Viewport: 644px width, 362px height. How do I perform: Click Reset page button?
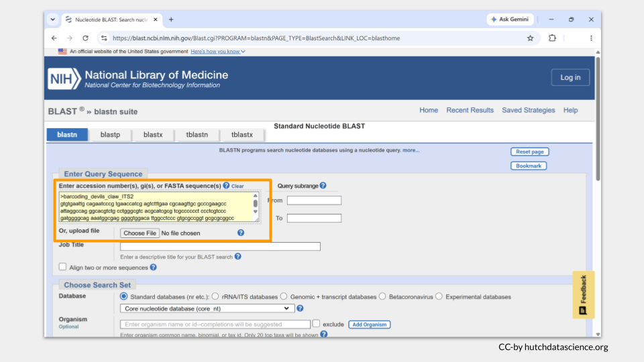(x=529, y=152)
